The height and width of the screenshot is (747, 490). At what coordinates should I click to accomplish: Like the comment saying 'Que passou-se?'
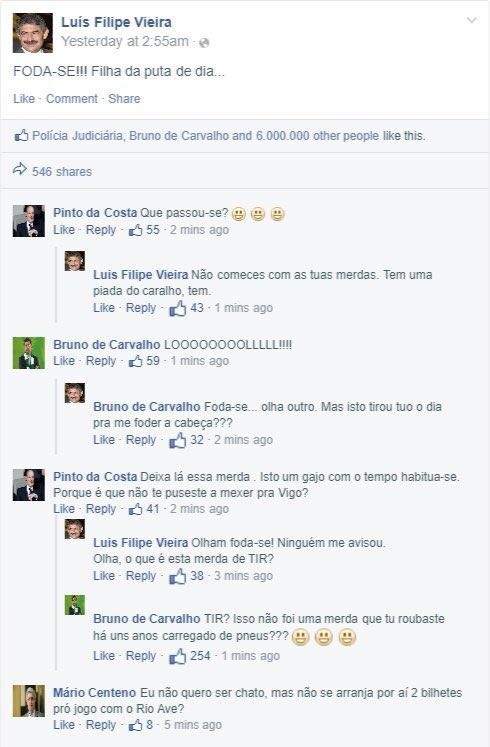[x=64, y=230]
